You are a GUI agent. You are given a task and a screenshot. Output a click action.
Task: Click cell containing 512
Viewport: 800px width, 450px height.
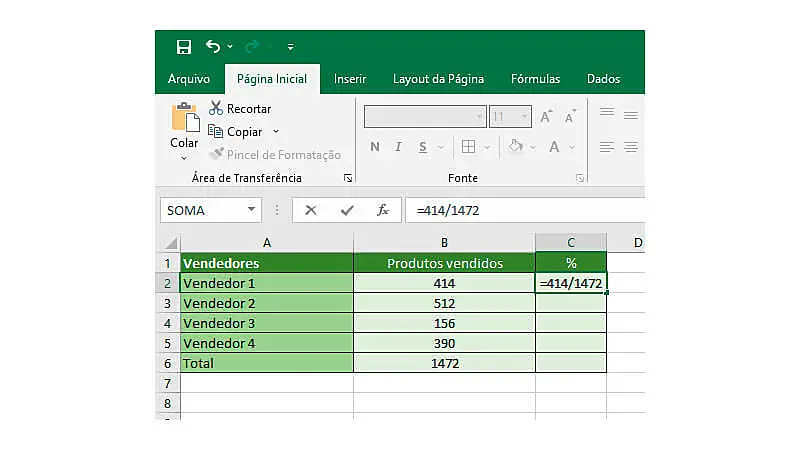coord(444,303)
